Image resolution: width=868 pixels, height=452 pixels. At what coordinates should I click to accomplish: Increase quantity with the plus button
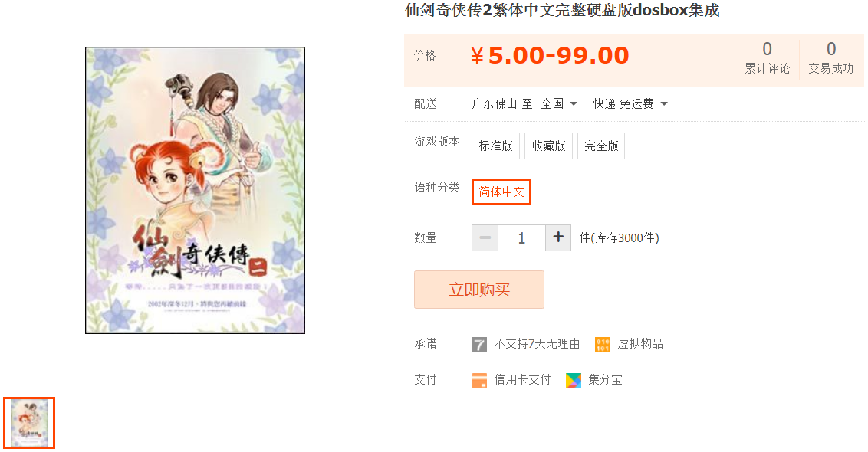click(x=558, y=238)
